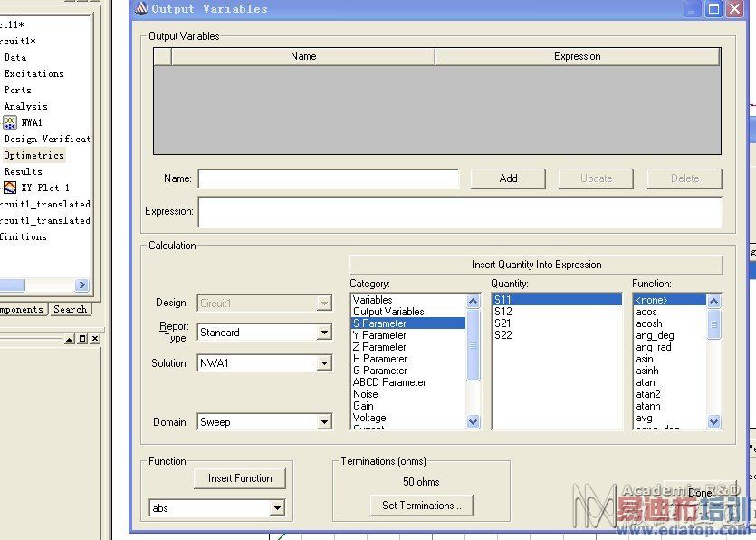
Task: Select S12 in the Quantity list
Action: [557, 312]
